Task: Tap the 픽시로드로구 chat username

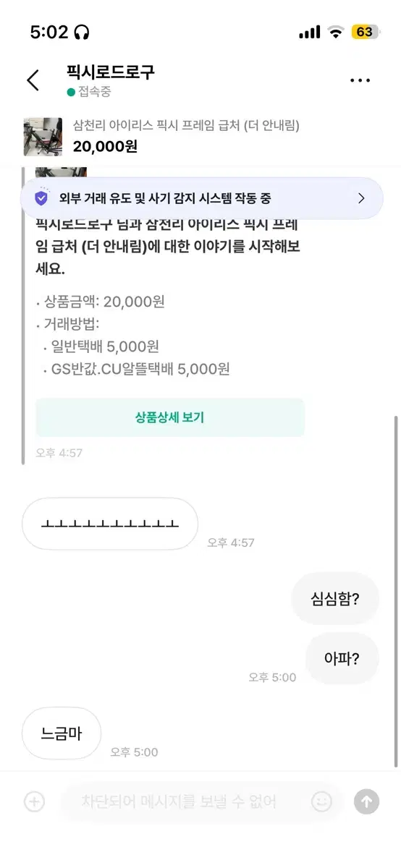Action: [x=111, y=72]
